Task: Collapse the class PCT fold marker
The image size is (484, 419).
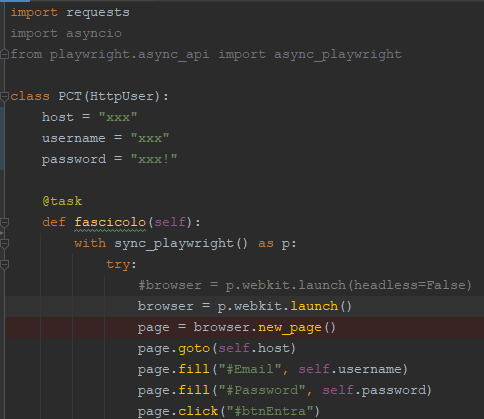Action: tap(4, 97)
